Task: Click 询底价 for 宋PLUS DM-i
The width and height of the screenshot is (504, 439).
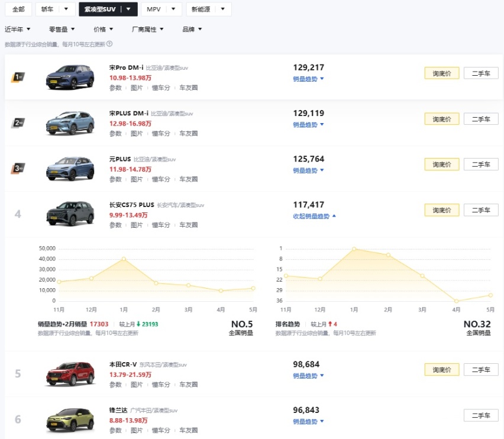Action: tap(442, 119)
